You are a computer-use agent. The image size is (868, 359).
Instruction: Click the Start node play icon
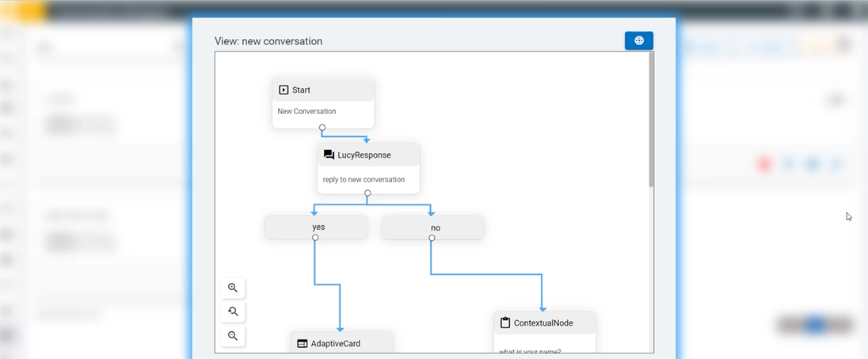284,90
